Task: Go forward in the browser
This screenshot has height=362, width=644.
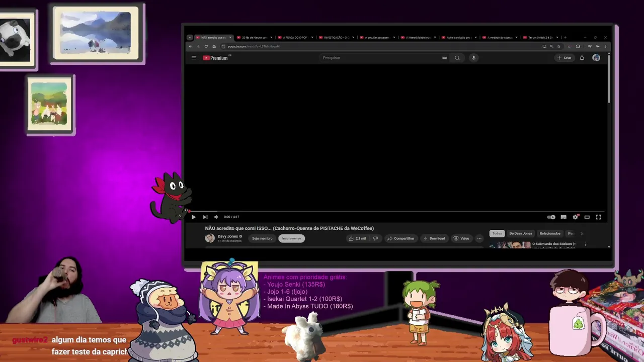Action: click(198, 46)
